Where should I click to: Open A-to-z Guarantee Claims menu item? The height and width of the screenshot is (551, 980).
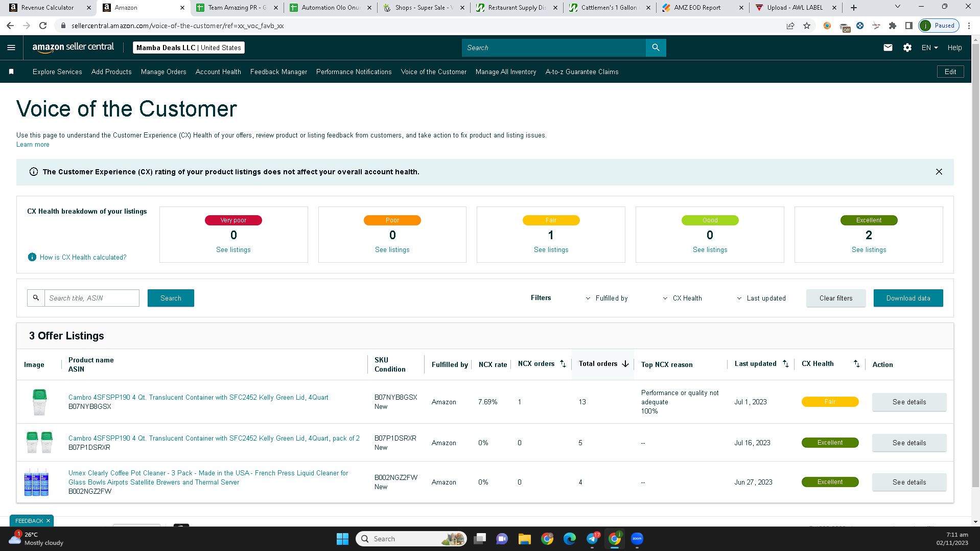pyautogui.click(x=582, y=72)
